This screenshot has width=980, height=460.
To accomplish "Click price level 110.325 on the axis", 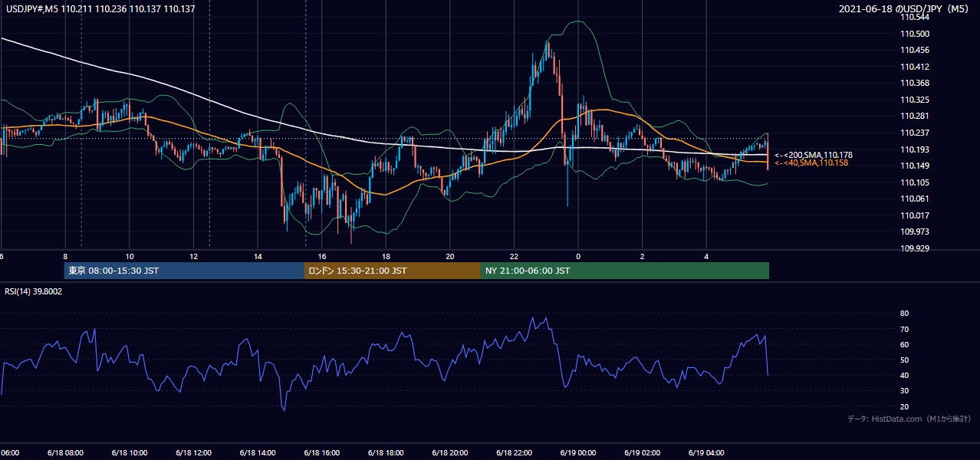I will point(915,100).
